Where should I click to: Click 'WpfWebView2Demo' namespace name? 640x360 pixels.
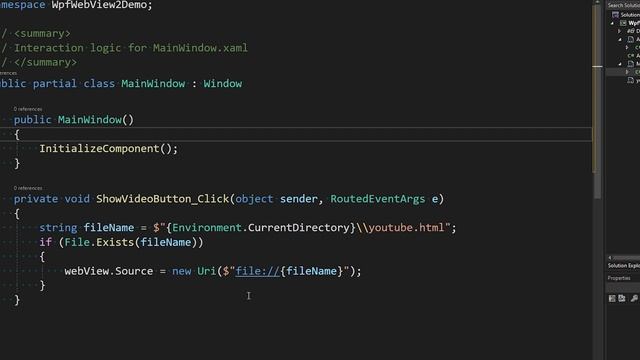tap(99, 5)
